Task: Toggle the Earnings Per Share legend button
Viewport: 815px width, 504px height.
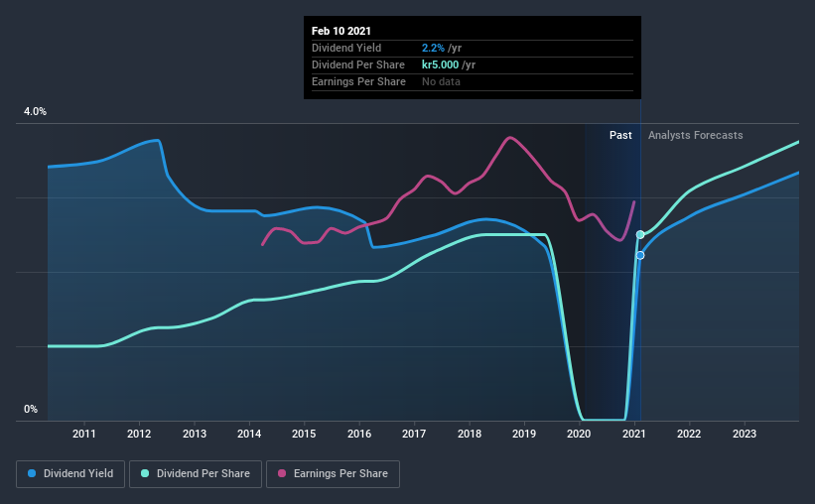Action: click(334, 474)
